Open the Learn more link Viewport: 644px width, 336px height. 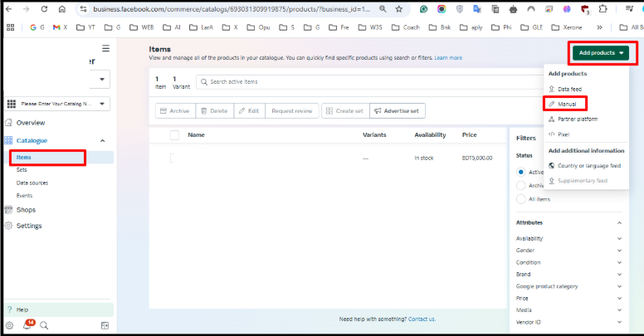pos(448,58)
